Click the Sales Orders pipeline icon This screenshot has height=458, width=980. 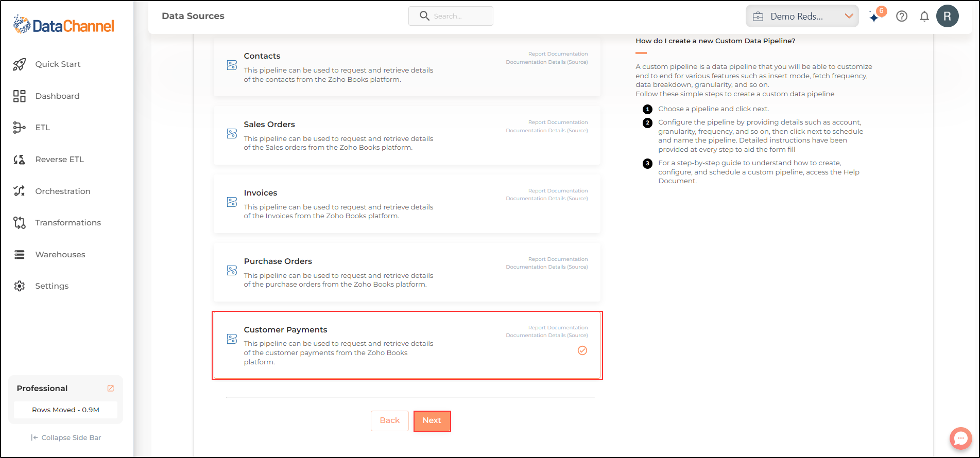coord(232,134)
